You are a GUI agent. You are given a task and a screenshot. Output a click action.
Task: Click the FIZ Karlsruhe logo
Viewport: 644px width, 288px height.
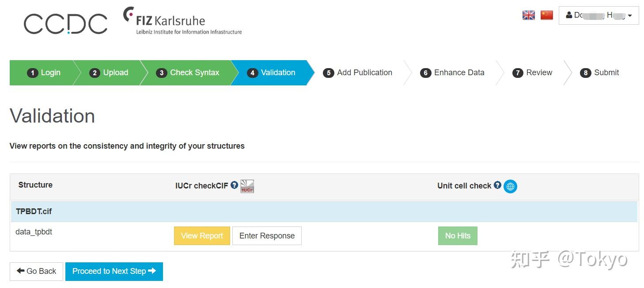point(182,21)
